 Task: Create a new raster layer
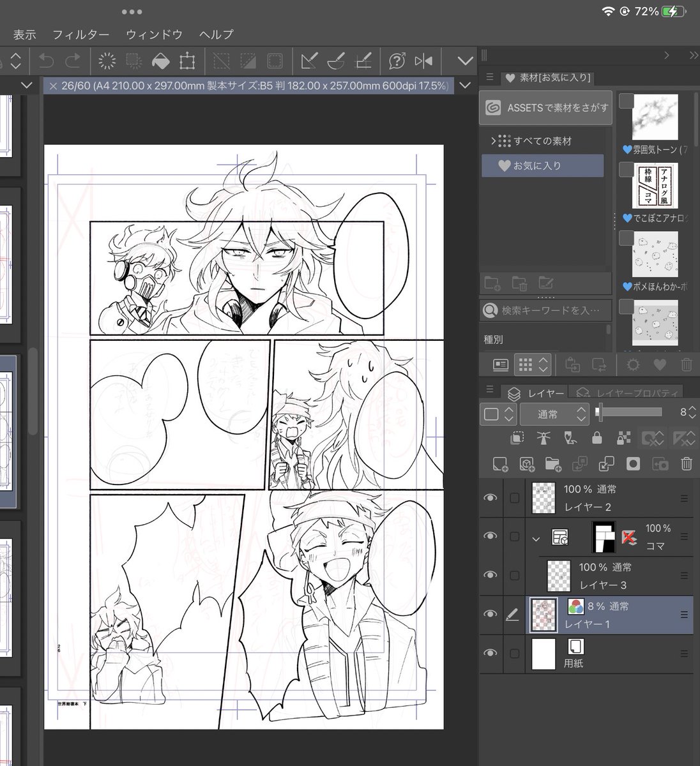click(x=500, y=464)
